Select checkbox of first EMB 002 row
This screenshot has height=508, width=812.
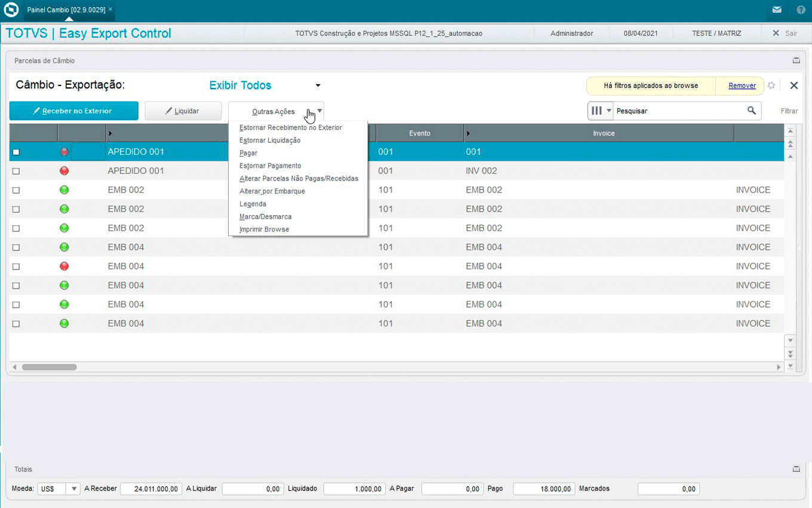16,190
